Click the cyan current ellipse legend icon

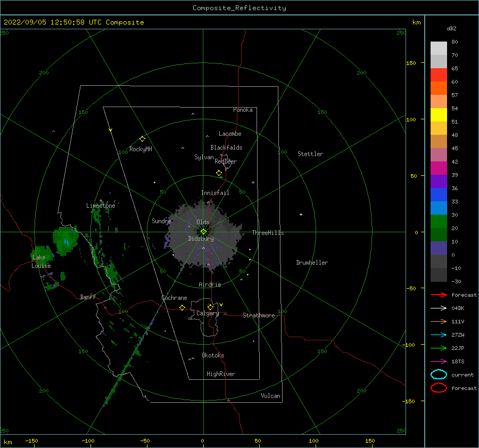click(439, 374)
